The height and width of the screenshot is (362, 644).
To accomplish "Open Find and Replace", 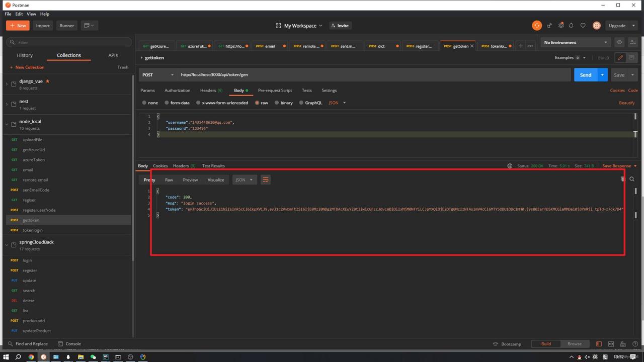I will click(28, 344).
